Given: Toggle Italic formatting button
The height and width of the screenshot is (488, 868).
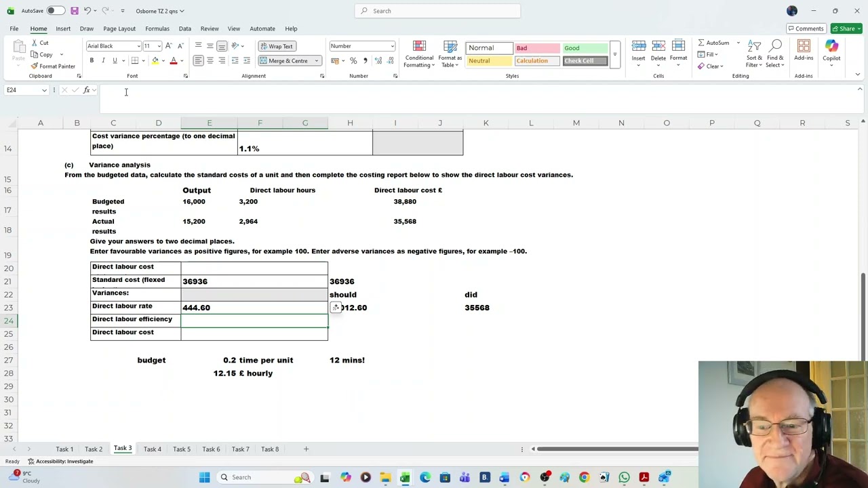Looking at the screenshot, I should [103, 61].
